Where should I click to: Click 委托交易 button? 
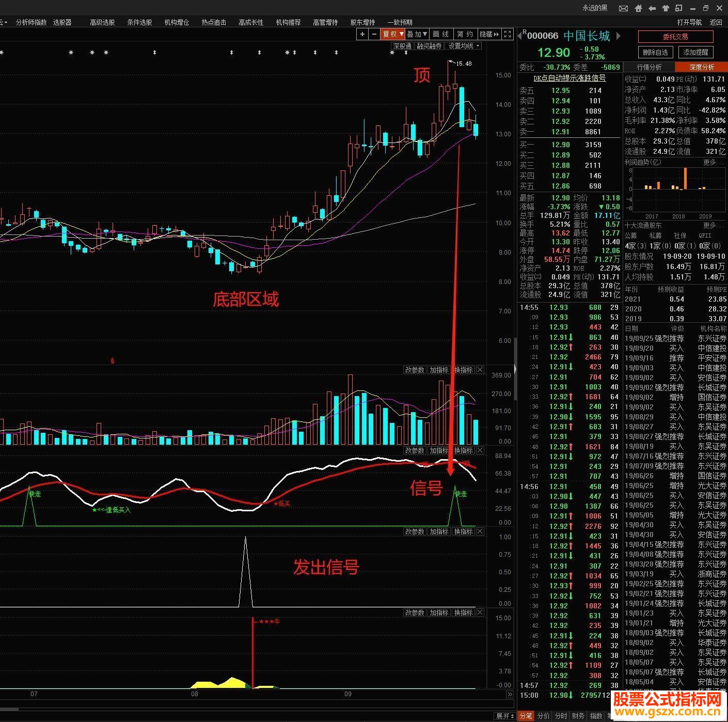[675, 37]
